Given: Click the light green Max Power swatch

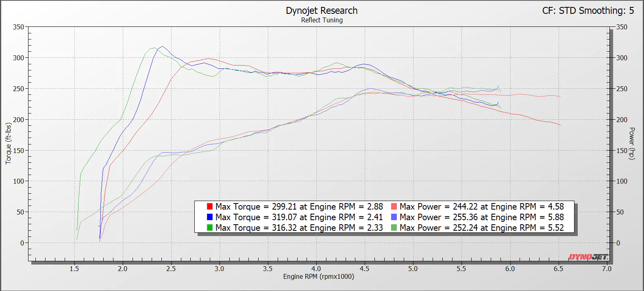Looking at the screenshot, I should point(394,228).
